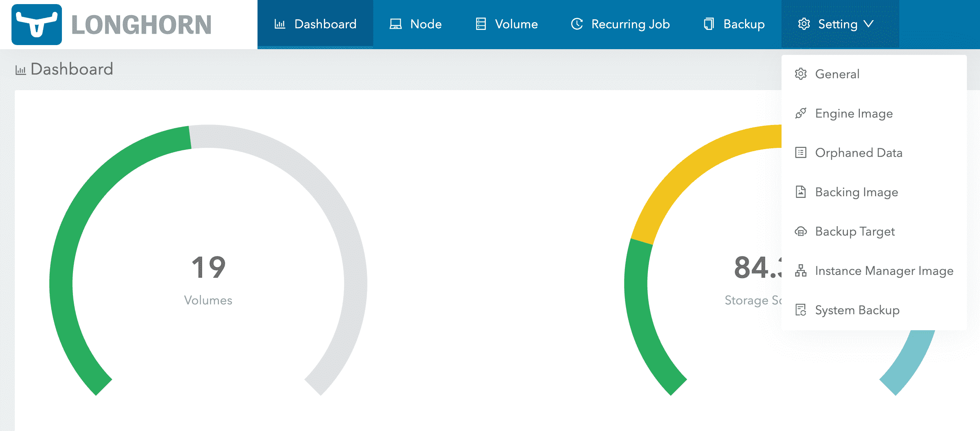Image resolution: width=980 pixels, height=431 pixels.
Task: Click the Volume server icon
Action: (x=481, y=24)
